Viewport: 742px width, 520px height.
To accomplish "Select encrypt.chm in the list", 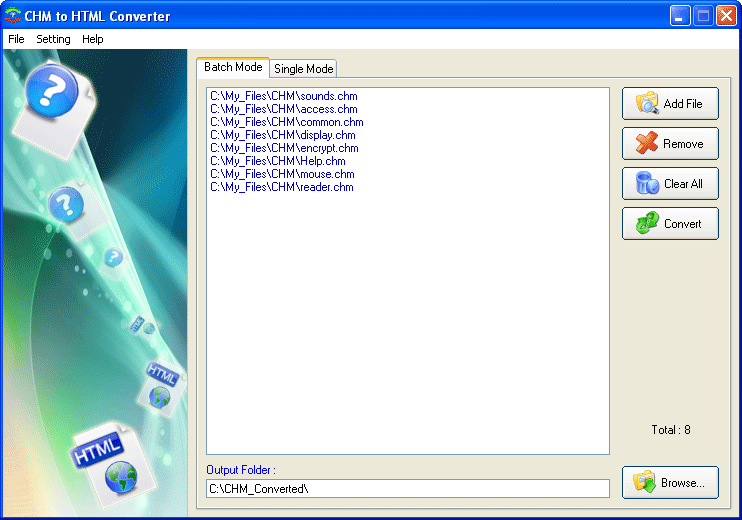I will point(284,148).
